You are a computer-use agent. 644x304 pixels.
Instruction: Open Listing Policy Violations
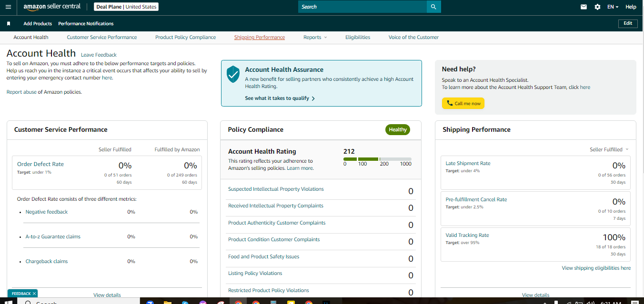(255, 273)
